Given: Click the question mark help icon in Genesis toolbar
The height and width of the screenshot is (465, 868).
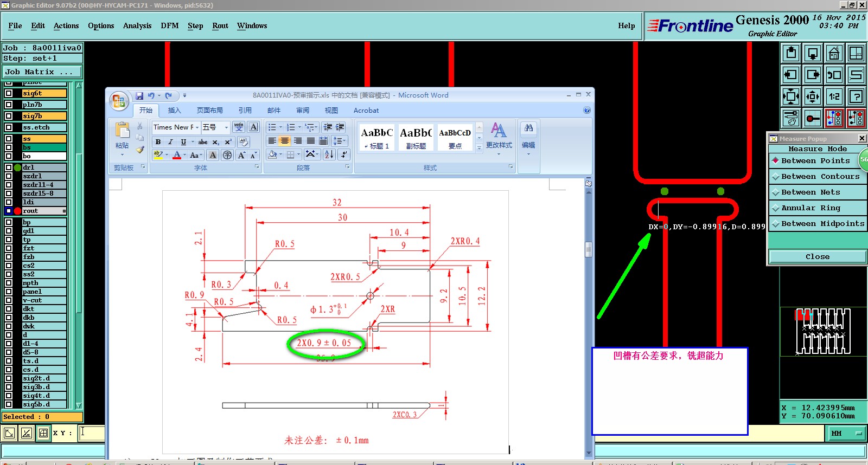Looking at the screenshot, I should pyautogui.click(x=856, y=96).
